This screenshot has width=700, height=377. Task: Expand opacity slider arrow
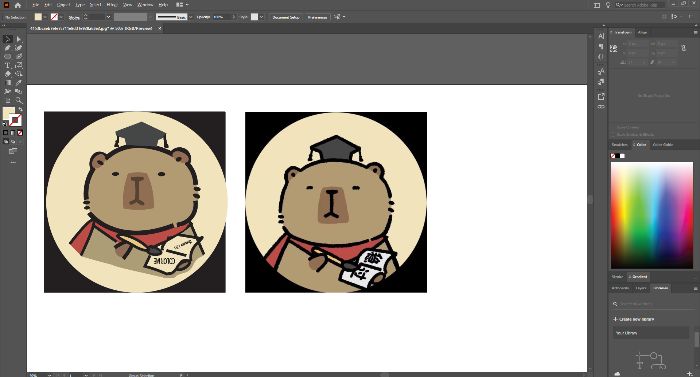233,17
